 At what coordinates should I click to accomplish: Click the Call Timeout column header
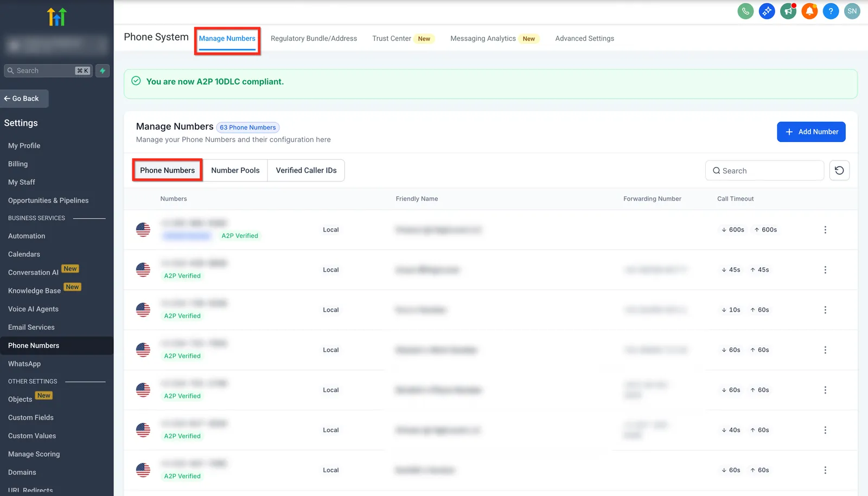tap(735, 199)
